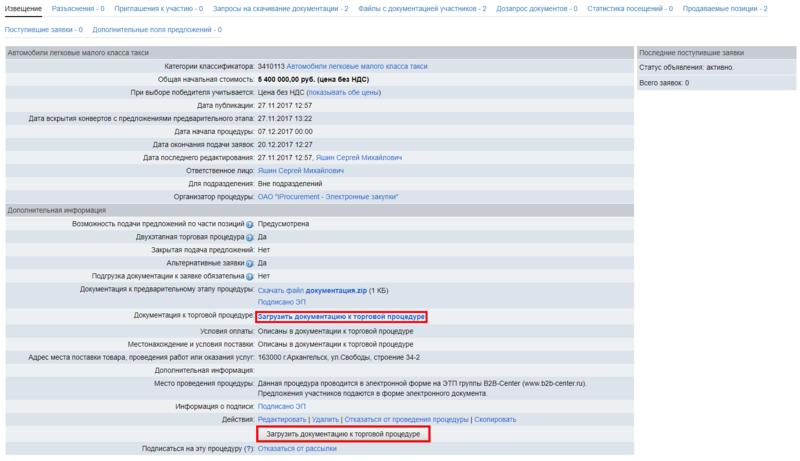The width and height of the screenshot is (800, 461).
Task: Click bold 'Загрузить документацию к торговой процедуре' link
Action: [341, 316]
